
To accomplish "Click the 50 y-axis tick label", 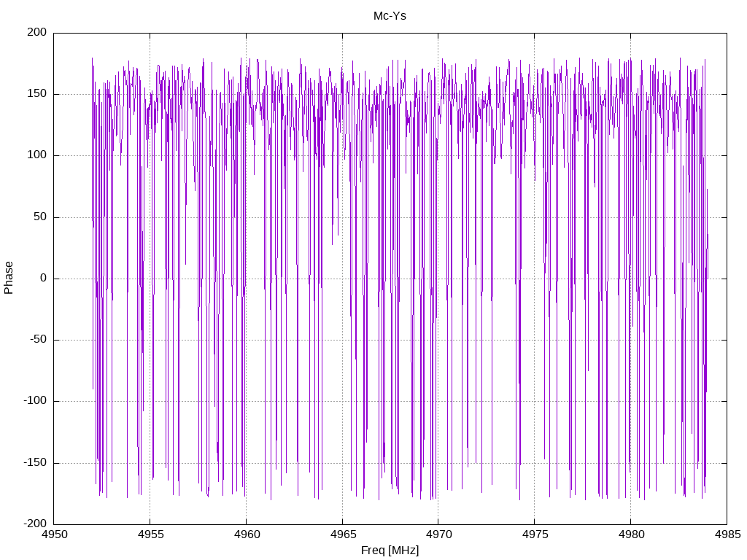I will coord(40,217).
